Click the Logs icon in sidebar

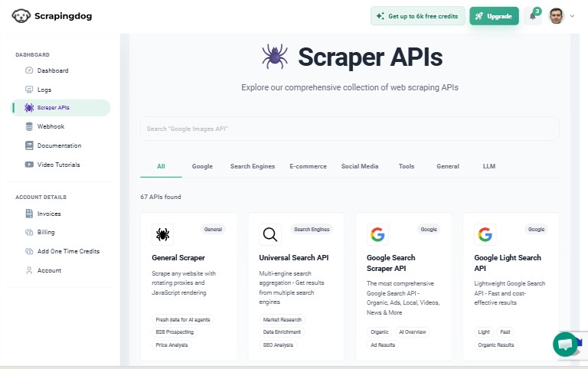click(29, 90)
